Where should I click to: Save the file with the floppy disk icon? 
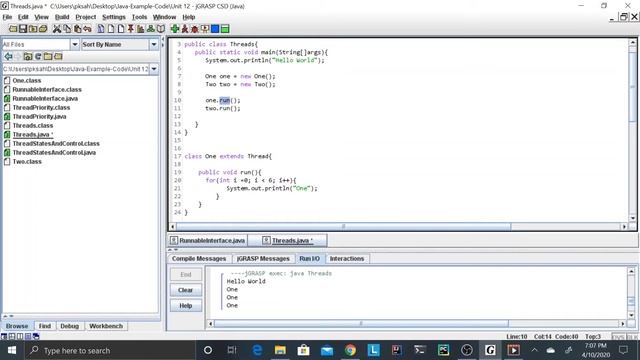[x=23, y=29]
